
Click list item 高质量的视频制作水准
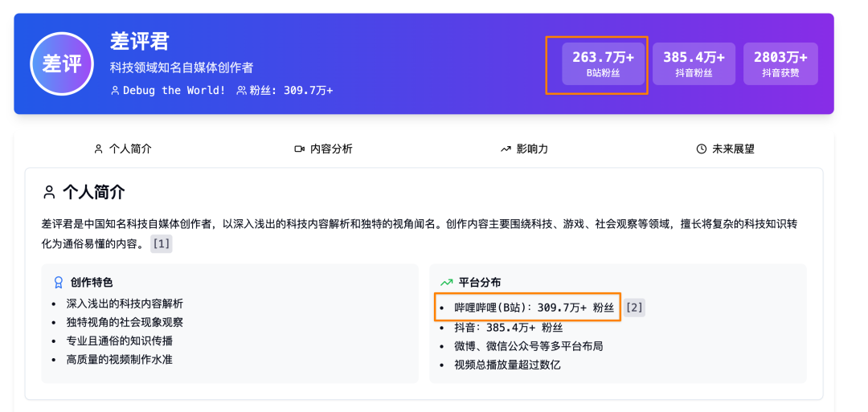click(x=119, y=360)
